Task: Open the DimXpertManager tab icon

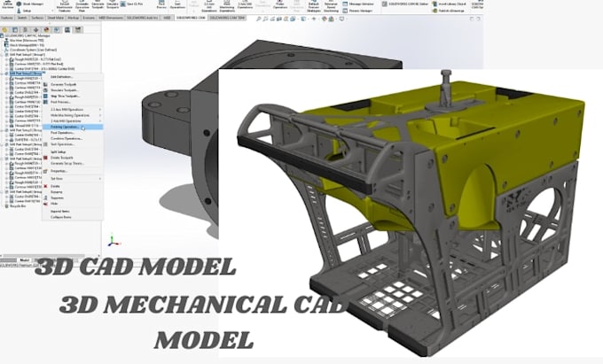Action: (x=35, y=29)
